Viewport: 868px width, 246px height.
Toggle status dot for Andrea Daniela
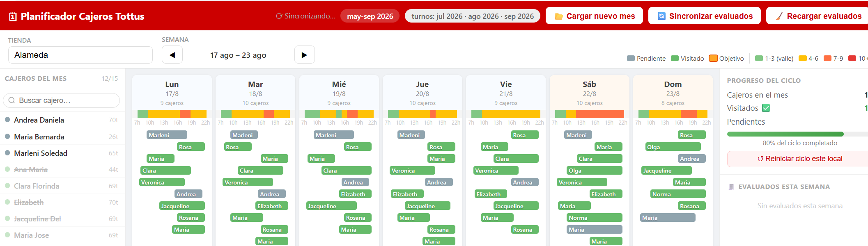click(7, 120)
